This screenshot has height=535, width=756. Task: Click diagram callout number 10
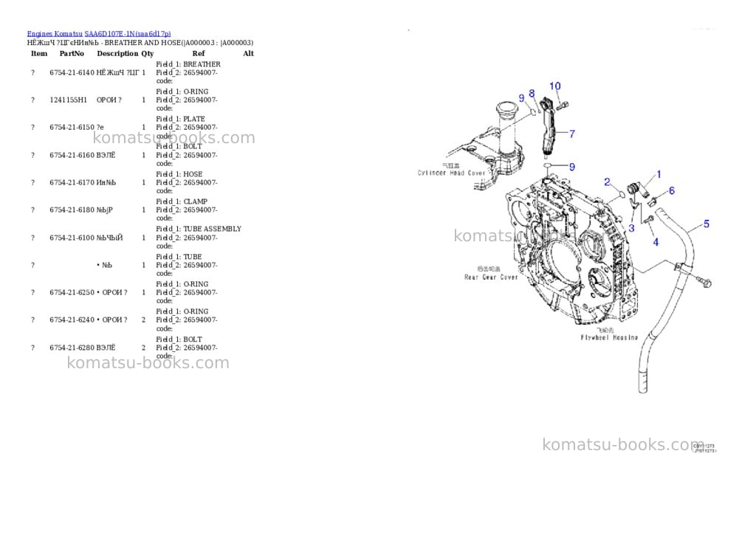(555, 86)
